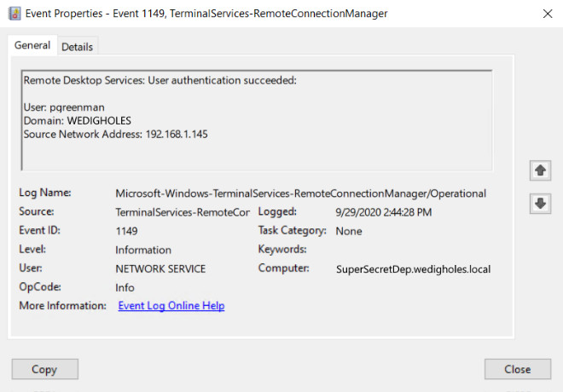The image size is (563, 392).
Task: Copy the event details with Copy button
Action: click(x=45, y=369)
